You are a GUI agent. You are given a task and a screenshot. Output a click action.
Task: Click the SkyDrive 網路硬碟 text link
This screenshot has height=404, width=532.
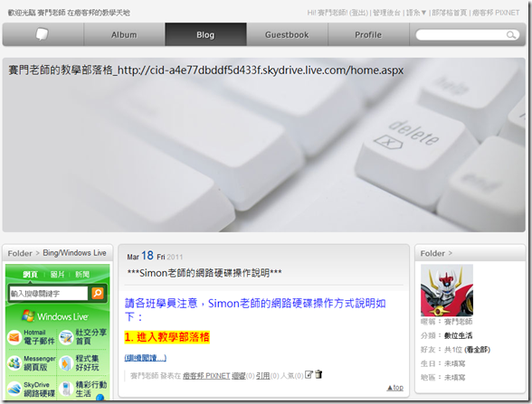point(39,389)
